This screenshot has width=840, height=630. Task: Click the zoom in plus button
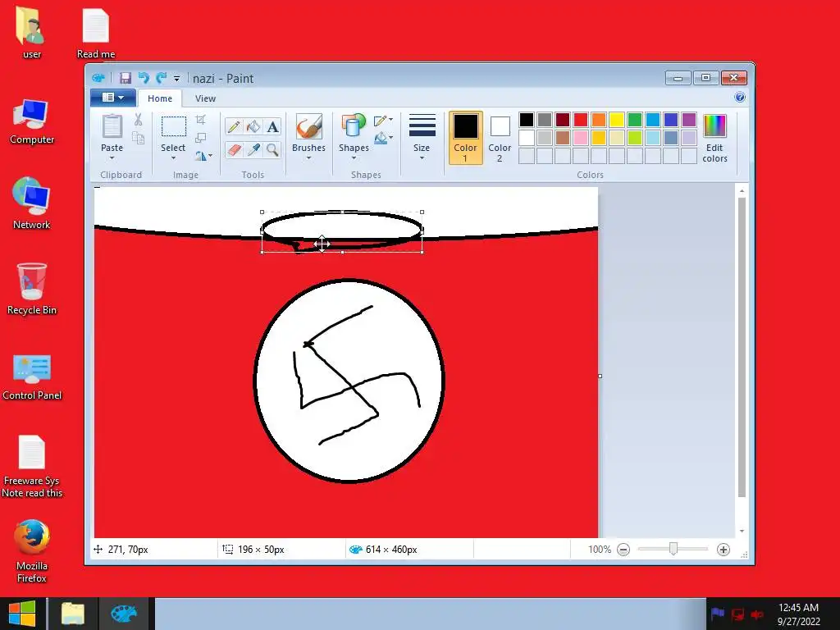click(x=724, y=550)
